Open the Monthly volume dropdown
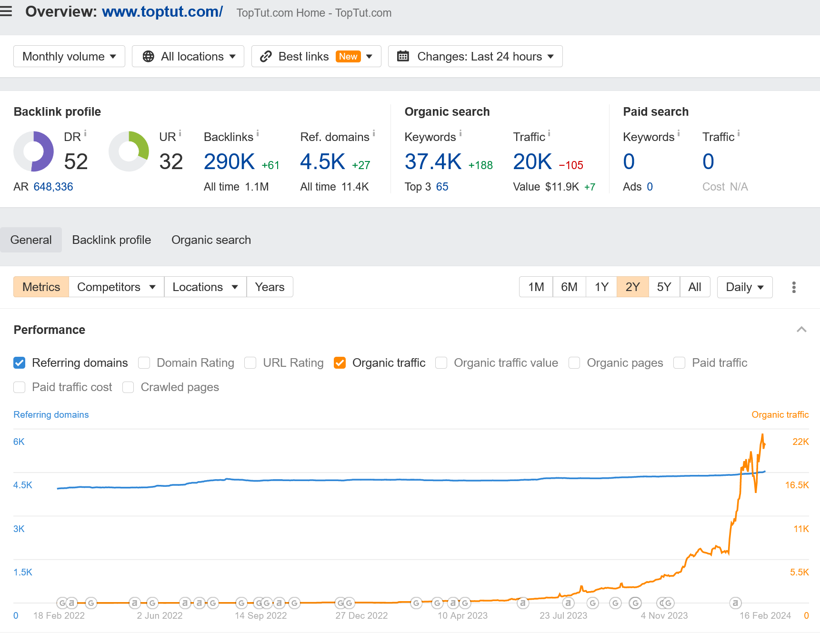The image size is (820, 644). (69, 56)
